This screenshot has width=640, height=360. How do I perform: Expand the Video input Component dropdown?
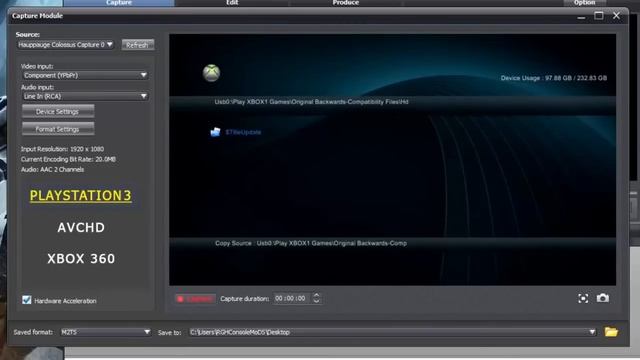84,75
